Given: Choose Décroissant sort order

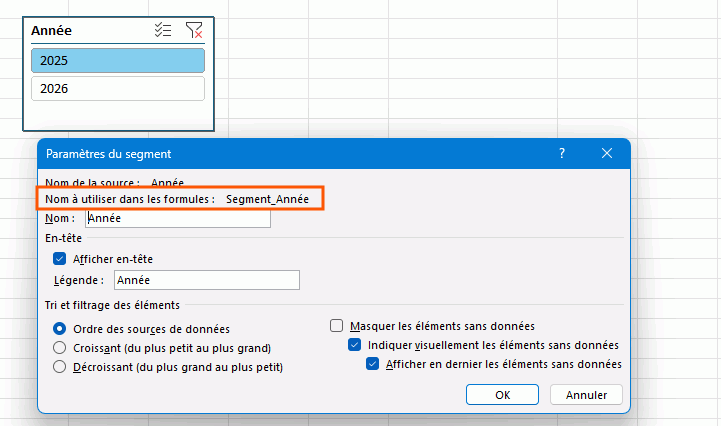Looking at the screenshot, I should click(x=60, y=367).
